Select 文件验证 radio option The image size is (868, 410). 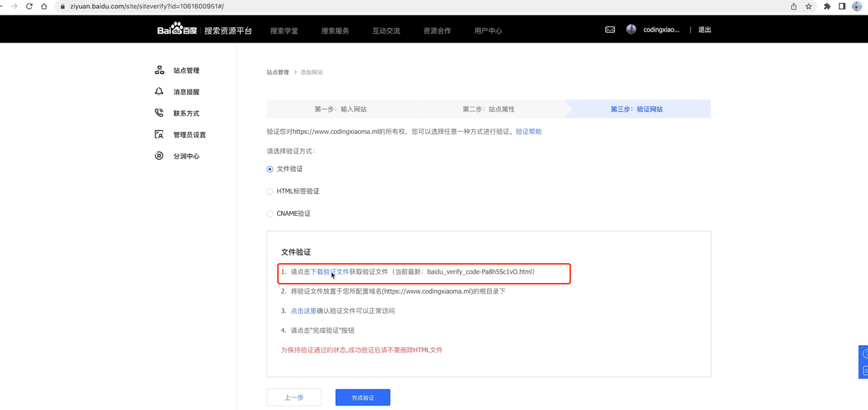coord(270,169)
